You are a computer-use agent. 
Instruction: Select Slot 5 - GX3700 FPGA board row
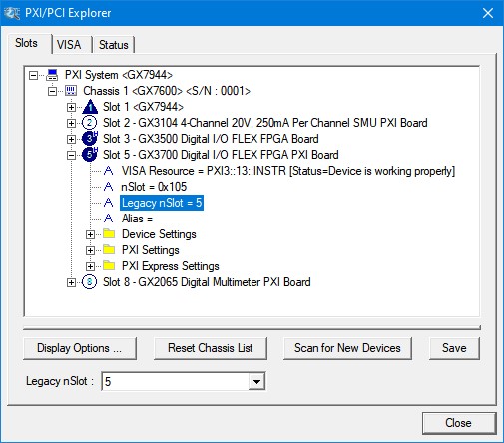[x=221, y=155]
